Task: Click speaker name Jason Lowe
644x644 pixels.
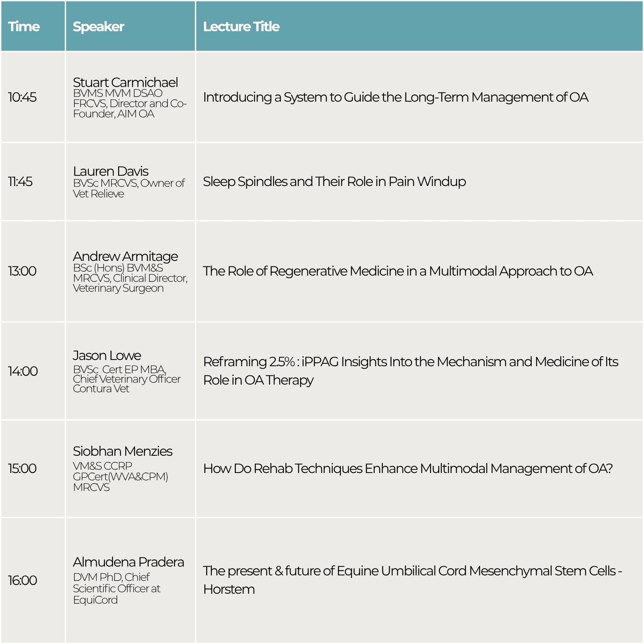Action: [107, 355]
